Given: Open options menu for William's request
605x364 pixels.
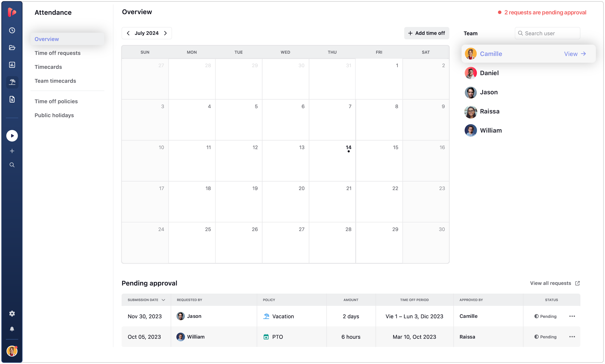Looking at the screenshot, I should [572, 337].
